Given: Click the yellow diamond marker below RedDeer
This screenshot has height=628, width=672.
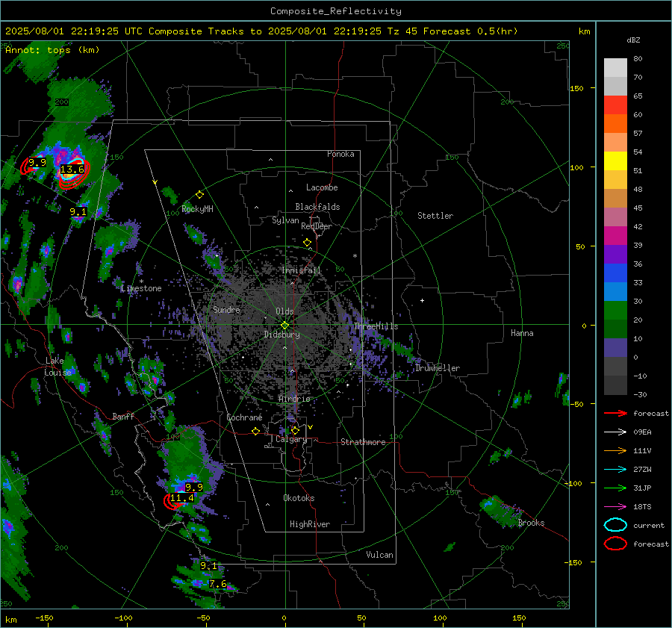Looking at the screenshot, I should (x=308, y=243).
